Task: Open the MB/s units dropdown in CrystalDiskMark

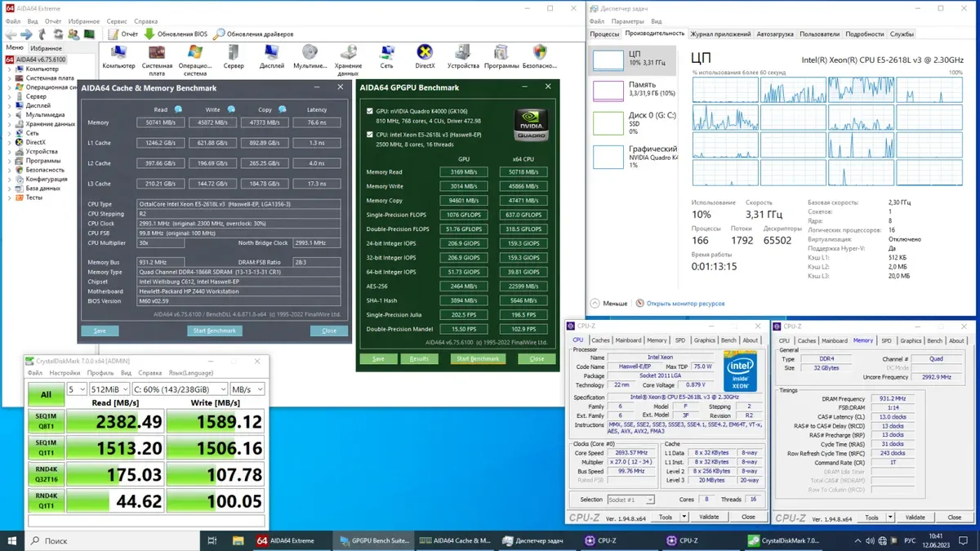Action: (x=247, y=389)
